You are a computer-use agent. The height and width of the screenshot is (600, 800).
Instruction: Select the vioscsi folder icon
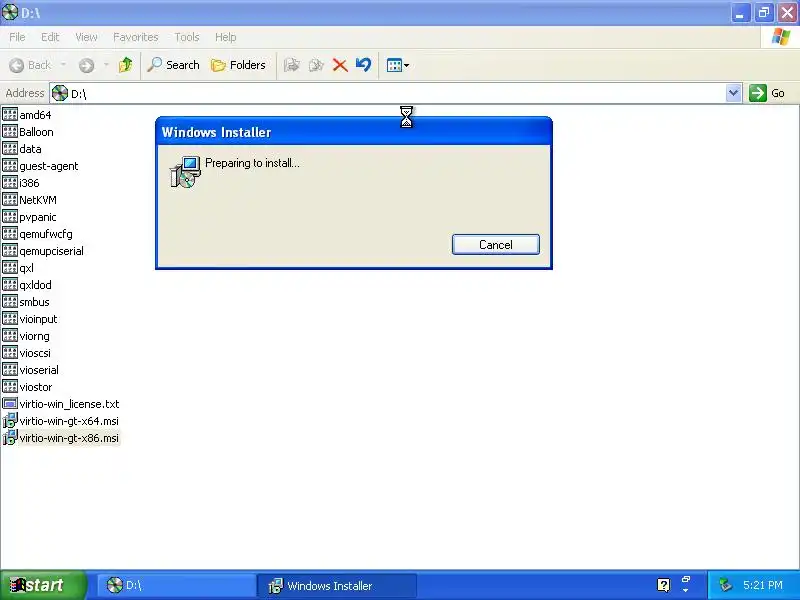[x=10, y=353]
